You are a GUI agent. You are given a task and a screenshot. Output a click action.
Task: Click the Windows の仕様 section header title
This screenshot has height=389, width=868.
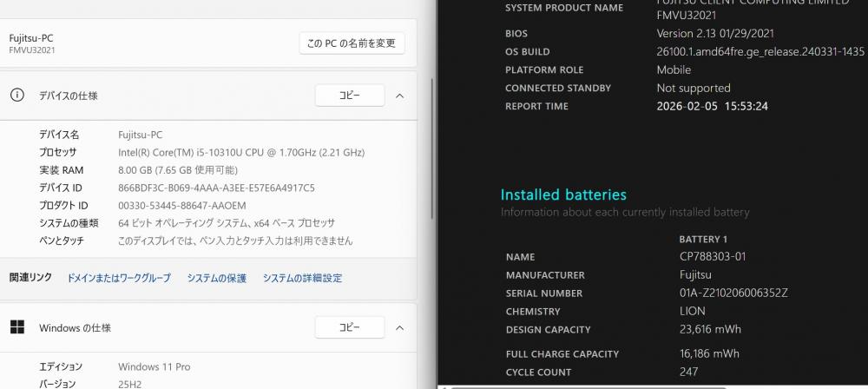coord(75,327)
